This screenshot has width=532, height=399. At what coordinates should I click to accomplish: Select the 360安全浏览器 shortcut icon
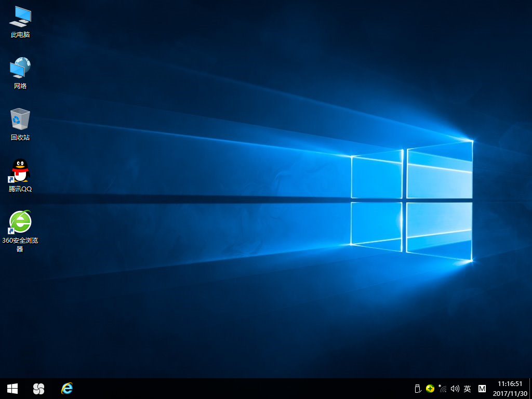(x=20, y=231)
